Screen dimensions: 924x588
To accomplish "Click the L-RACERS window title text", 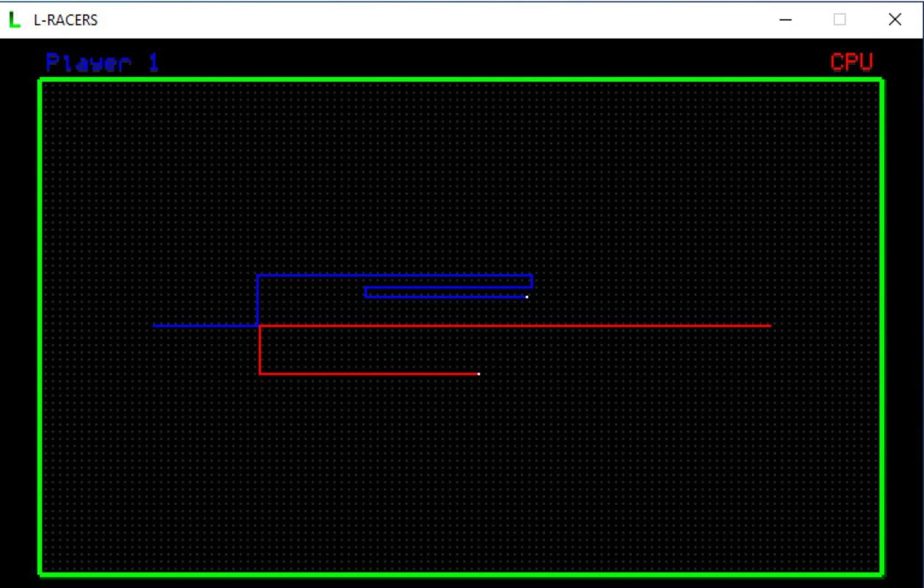I will tap(65, 20).
